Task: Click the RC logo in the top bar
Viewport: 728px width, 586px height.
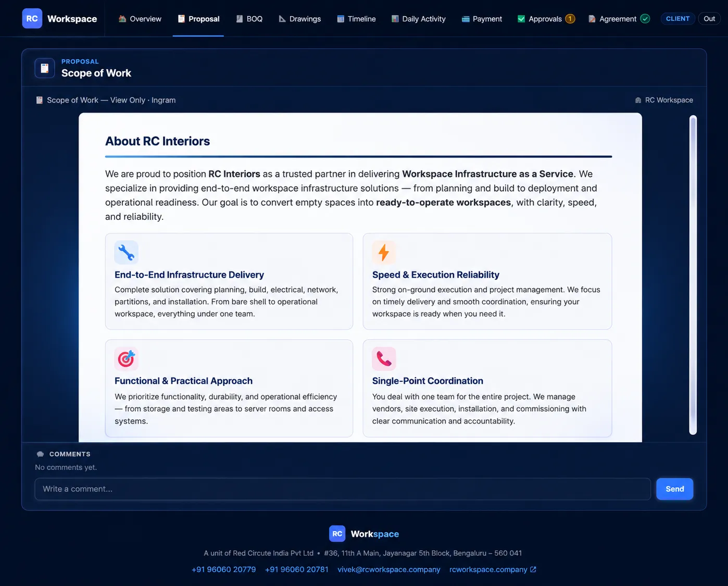Action: tap(32, 19)
